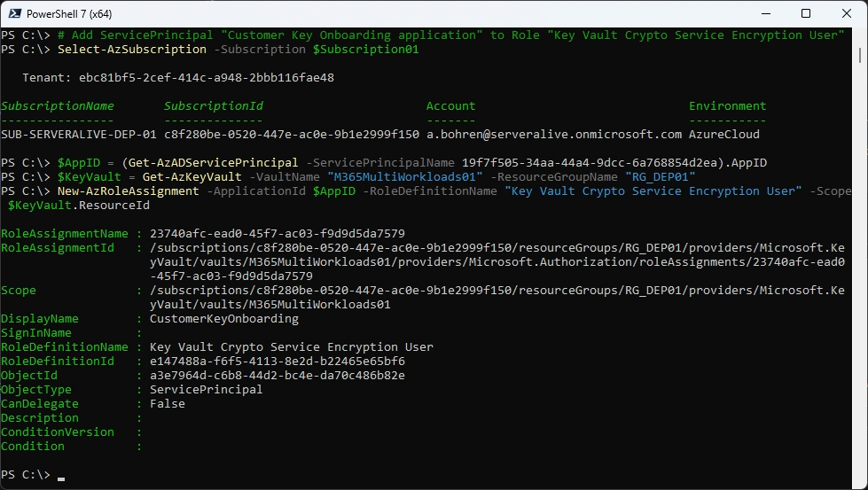Click the AzureCloud environment value
The width and height of the screenshot is (868, 490).
pyautogui.click(x=724, y=135)
